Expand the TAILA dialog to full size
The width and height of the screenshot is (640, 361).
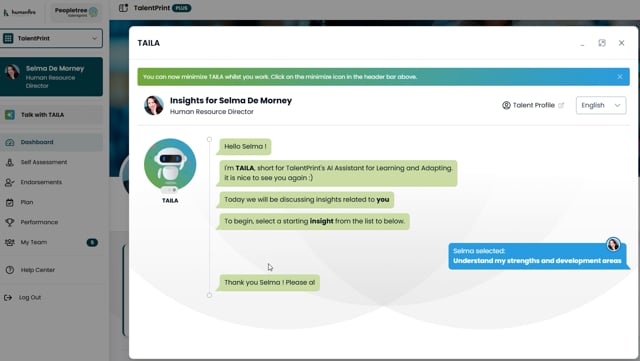[602, 43]
